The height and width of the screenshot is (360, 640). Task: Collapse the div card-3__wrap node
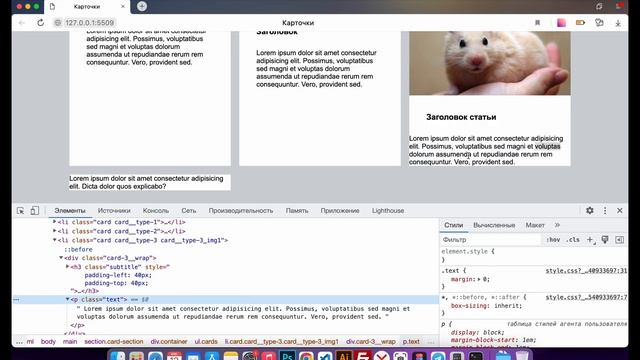pyautogui.click(x=61, y=258)
